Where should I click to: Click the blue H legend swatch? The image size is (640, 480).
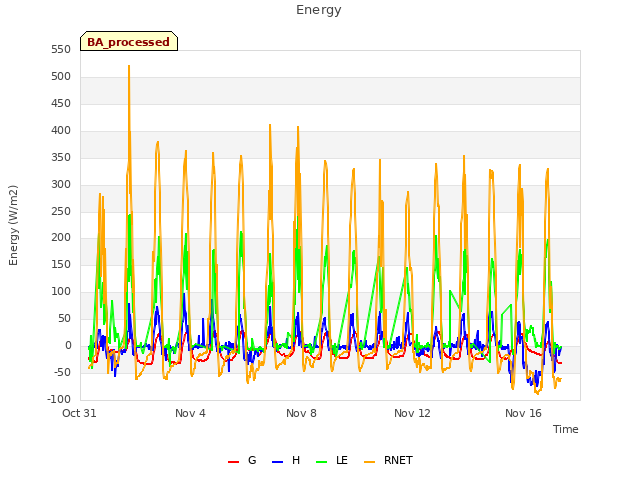click(x=277, y=462)
